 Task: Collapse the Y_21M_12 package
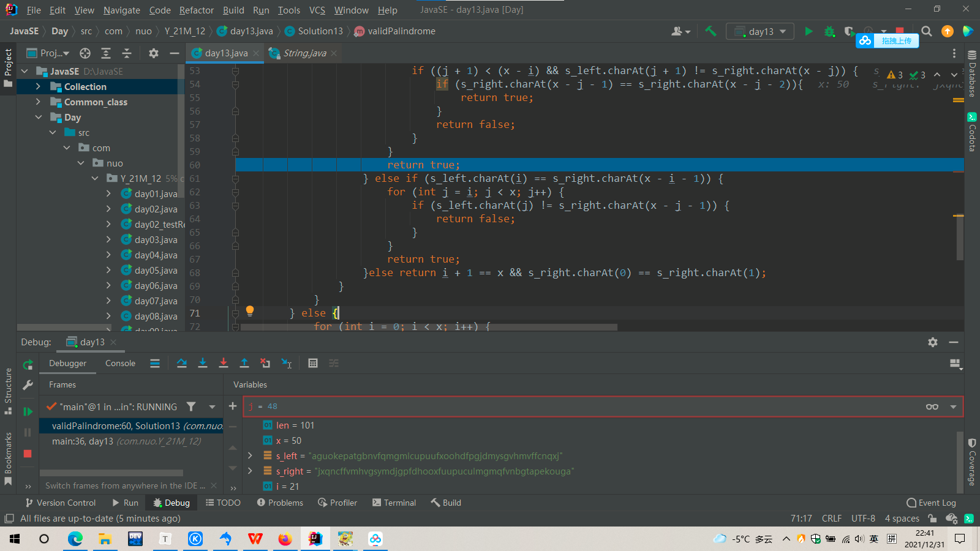point(95,178)
